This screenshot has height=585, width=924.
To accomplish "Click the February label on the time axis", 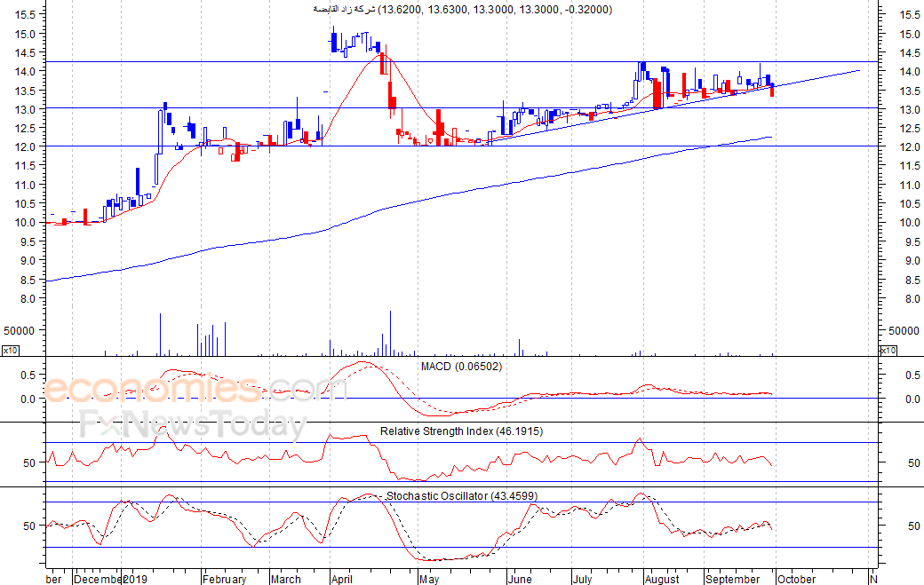I will [225, 579].
